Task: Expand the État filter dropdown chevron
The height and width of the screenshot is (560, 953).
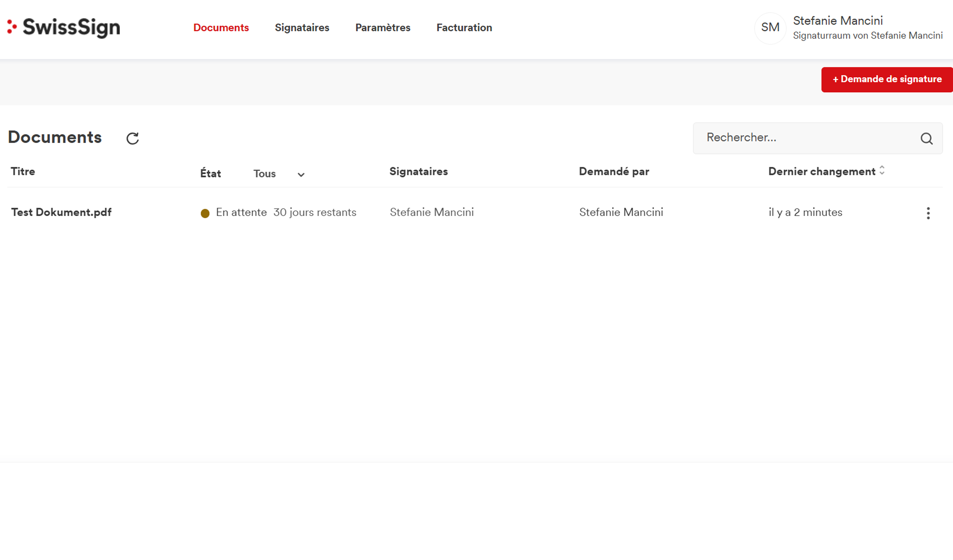Action: [x=301, y=175]
